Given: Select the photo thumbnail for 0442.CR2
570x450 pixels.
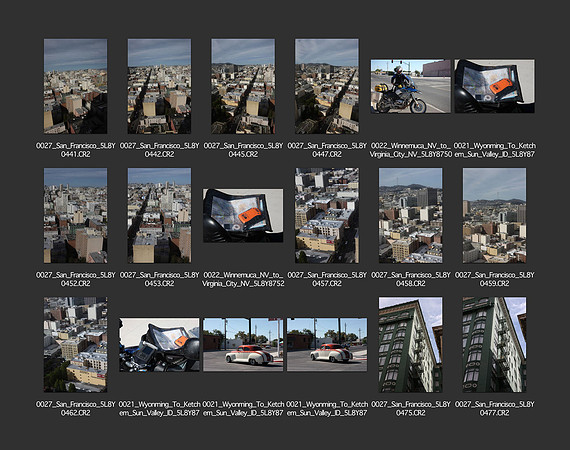Looking at the screenshot, I should coord(159,86).
